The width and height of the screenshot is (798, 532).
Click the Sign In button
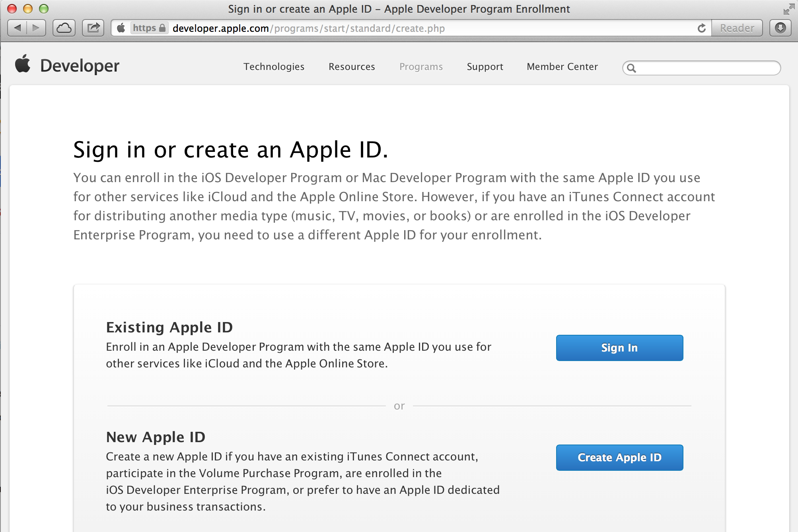coord(619,348)
